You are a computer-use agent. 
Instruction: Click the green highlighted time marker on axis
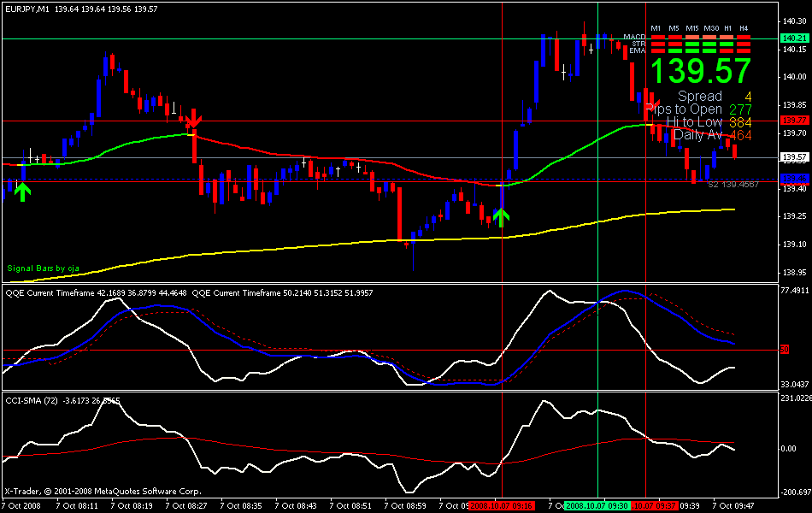point(597,505)
